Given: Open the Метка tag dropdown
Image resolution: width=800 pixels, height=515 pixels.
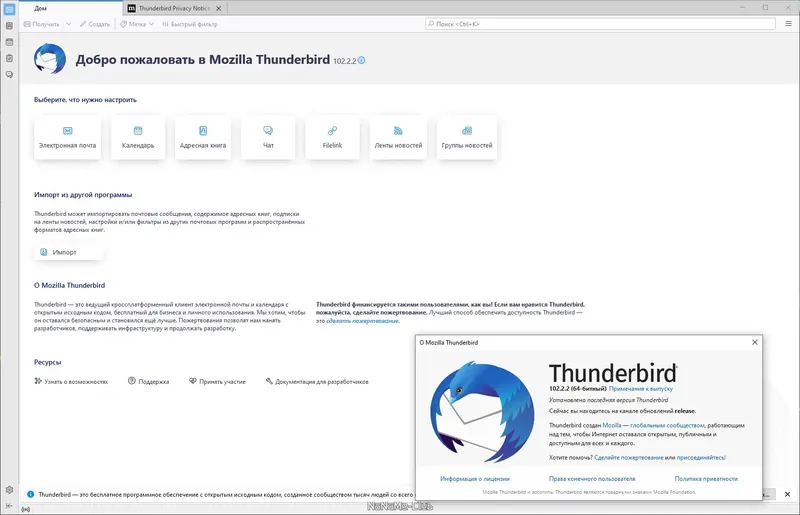Looking at the screenshot, I should 137,24.
